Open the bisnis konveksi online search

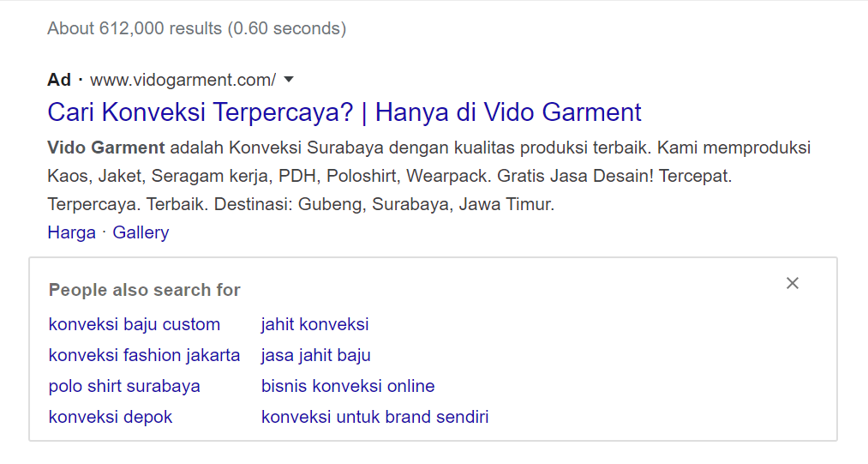coord(348,386)
